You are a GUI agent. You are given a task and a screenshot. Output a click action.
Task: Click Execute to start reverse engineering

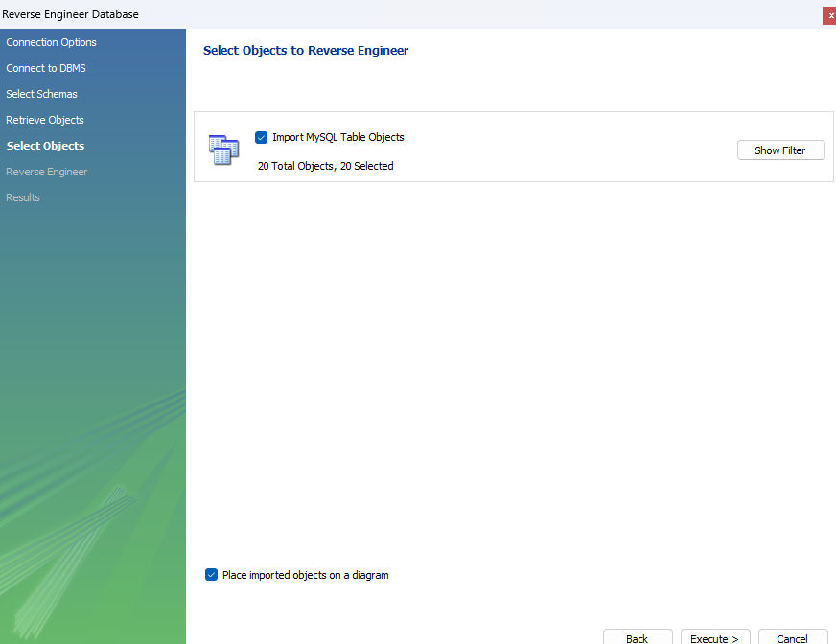click(x=715, y=638)
